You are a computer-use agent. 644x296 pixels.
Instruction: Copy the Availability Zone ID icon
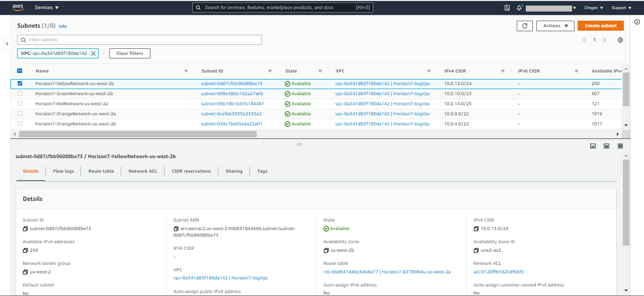pos(476,251)
